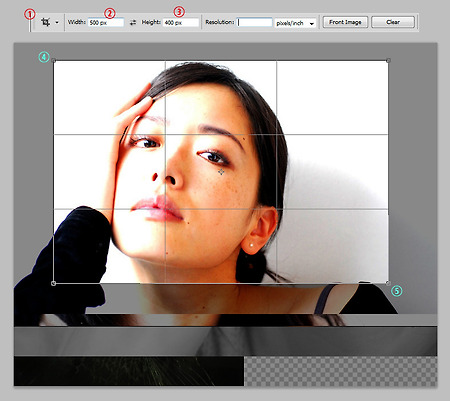Grab the top-left crop corner handle
Screen dimensions: 450x401
(54, 61)
